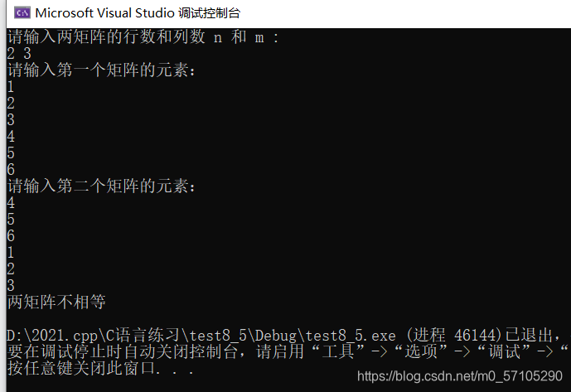The image size is (571, 392).
Task: Click the process number 46144 text
Action: click(475, 335)
